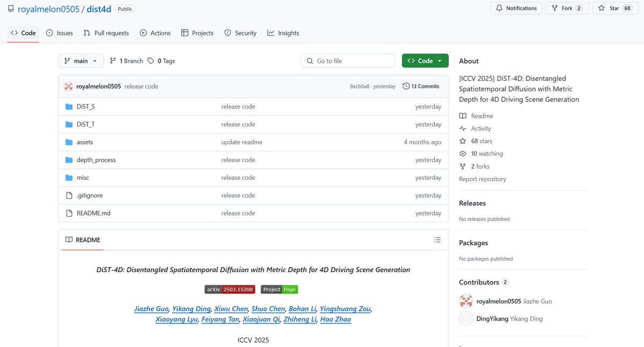Switch to the Issues tab
644x347 pixels.
click(x=60, y=33)
